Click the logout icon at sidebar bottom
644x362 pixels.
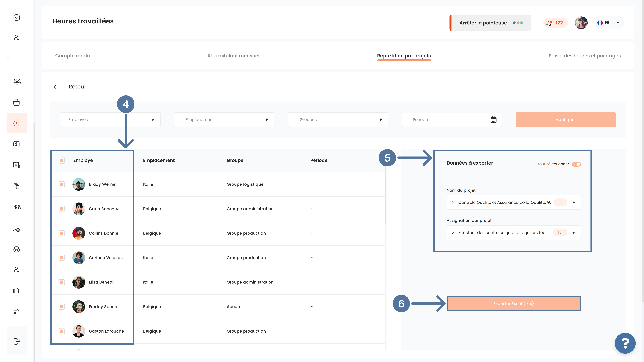[x=17, y=341]
